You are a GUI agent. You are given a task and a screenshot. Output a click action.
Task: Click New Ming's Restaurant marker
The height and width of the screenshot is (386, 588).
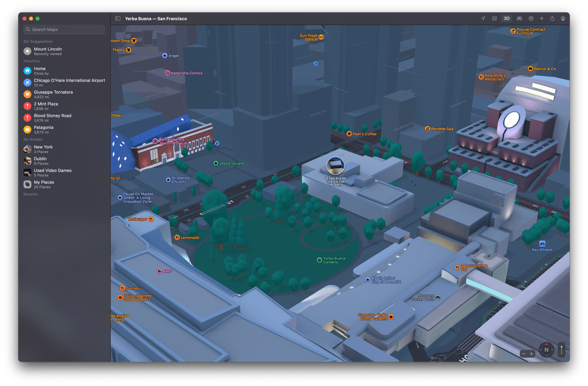(x=481, y=77)
